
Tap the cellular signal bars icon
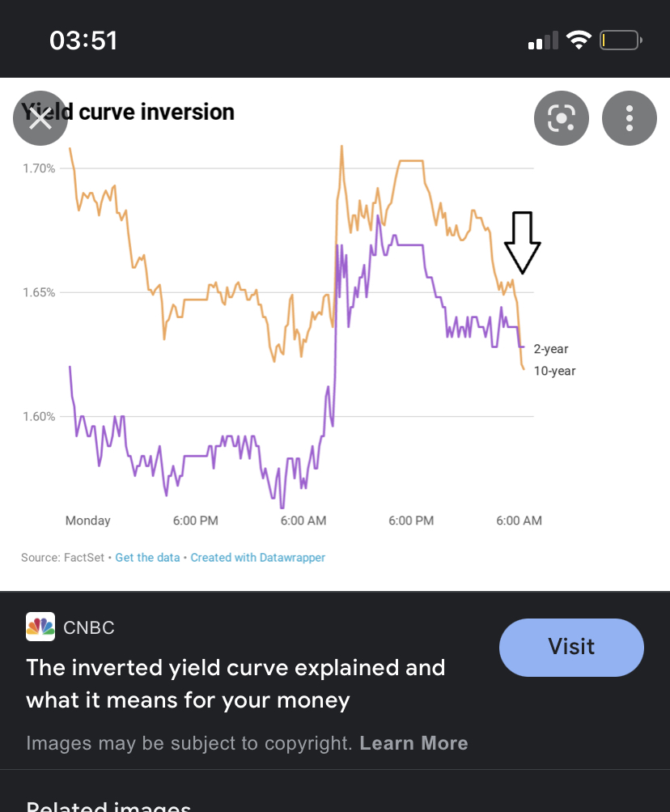click(544, 40)
